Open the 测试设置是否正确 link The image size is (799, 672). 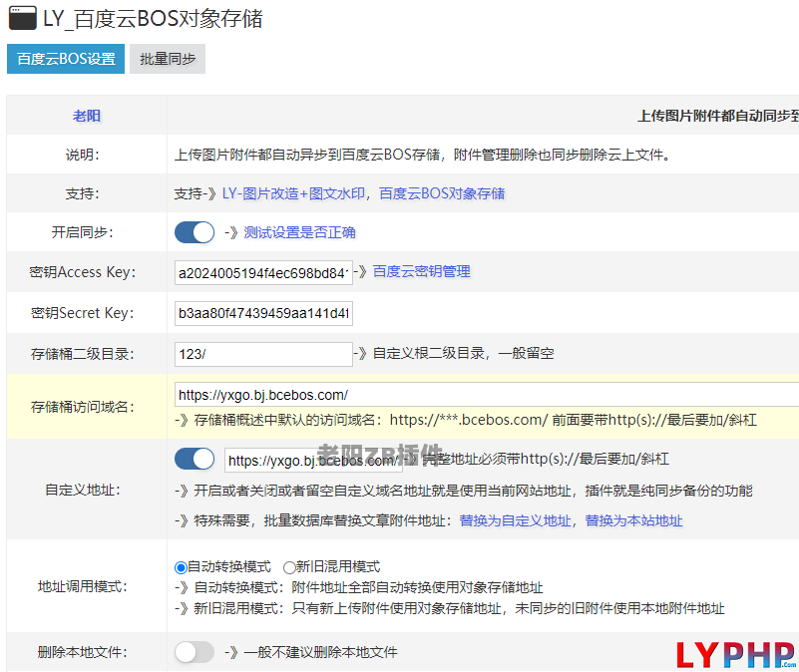[x=299, y=232]
